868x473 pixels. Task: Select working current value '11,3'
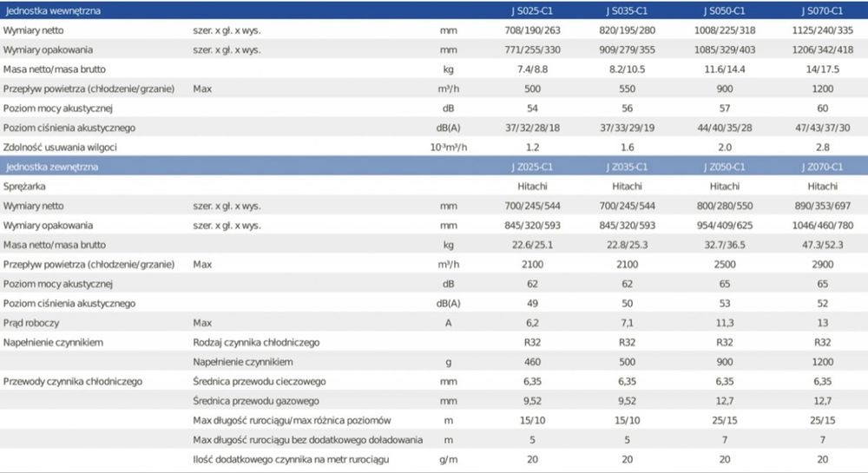click(x=724, y=323)
